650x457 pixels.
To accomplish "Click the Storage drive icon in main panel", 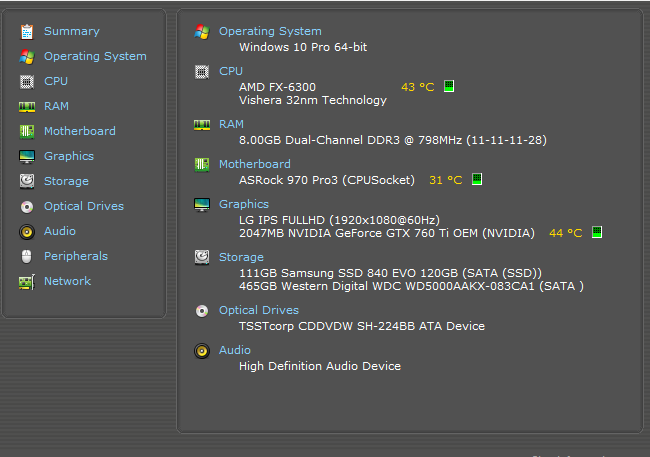I will click(x=202, y=257).
